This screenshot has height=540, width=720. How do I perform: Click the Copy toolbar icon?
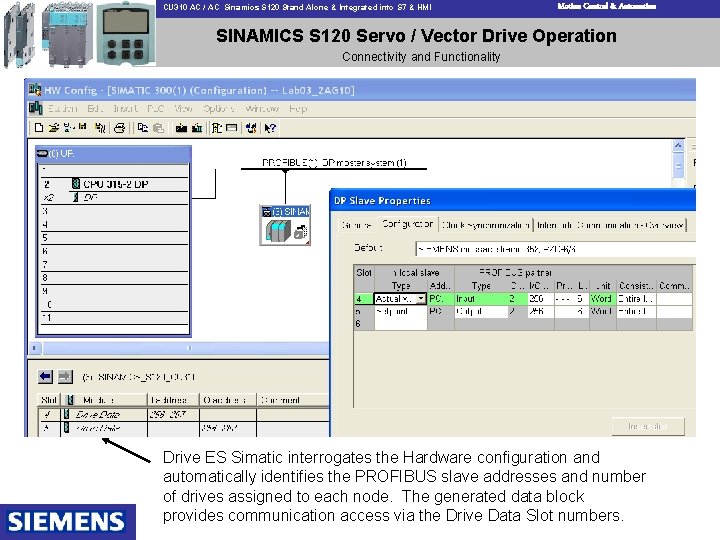tap(143, 128)
